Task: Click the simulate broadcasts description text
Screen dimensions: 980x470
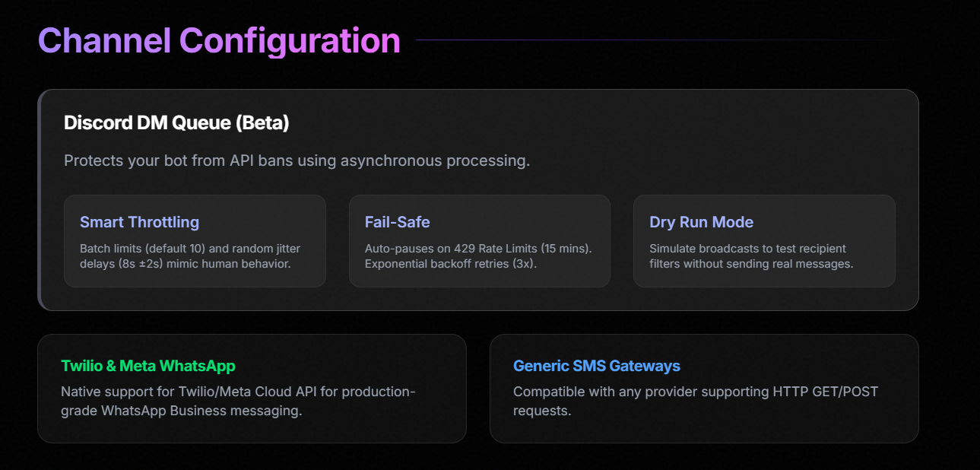Action: (751, 256)
